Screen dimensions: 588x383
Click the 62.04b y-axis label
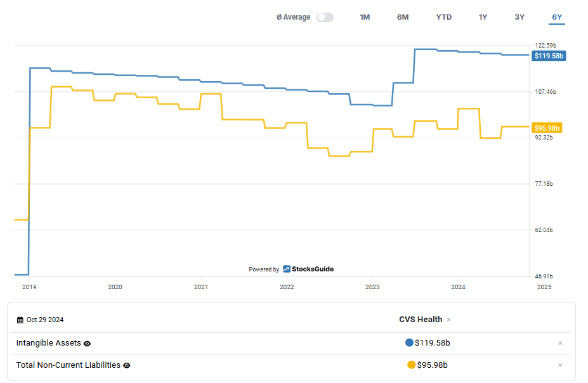[x=544, y=230]
